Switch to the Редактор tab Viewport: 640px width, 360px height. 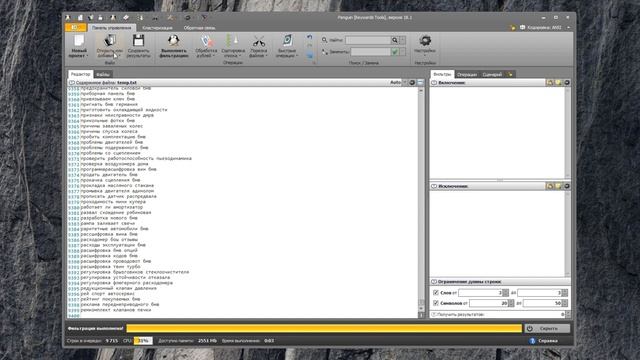(80, 74)
